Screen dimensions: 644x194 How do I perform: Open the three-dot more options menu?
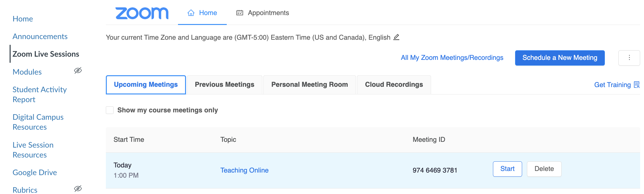coord(629,58)
